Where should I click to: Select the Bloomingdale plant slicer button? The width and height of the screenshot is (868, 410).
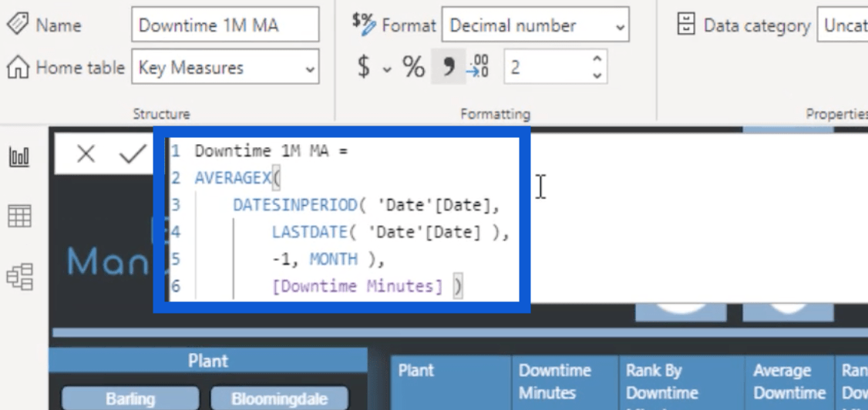280,399
